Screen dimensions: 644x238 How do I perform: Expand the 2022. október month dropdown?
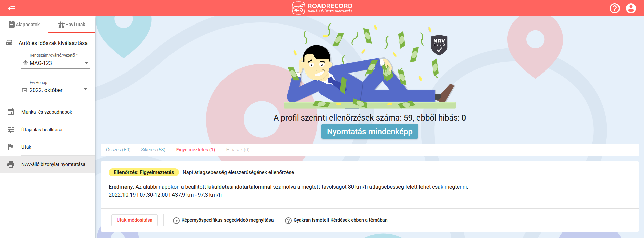click(x=55, y=90)
